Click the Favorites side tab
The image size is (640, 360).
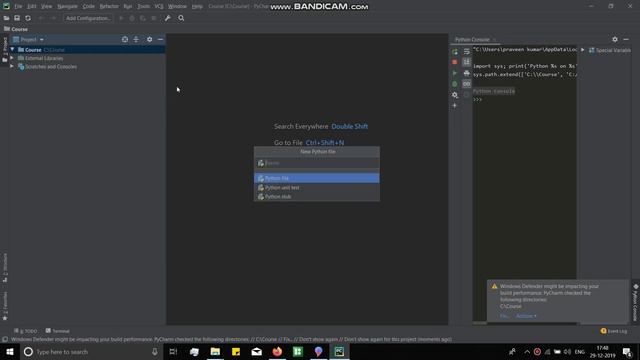tap(5, 305)
